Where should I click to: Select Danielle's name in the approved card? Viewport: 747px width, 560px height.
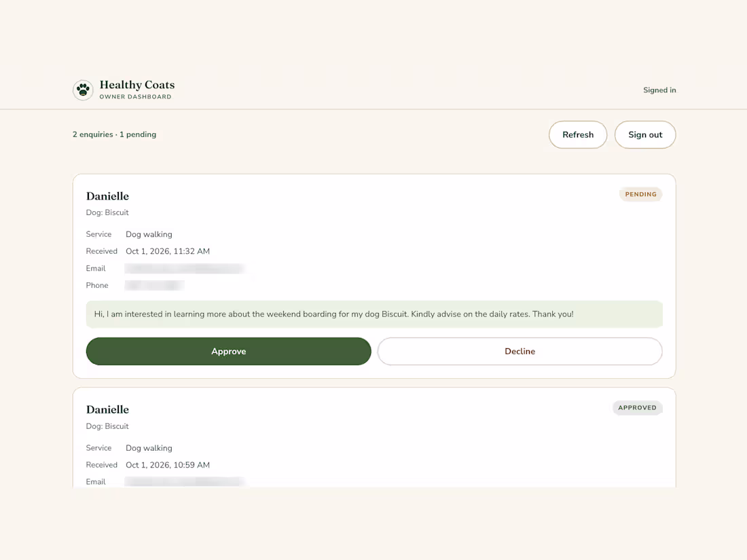[x=108, y=409]
